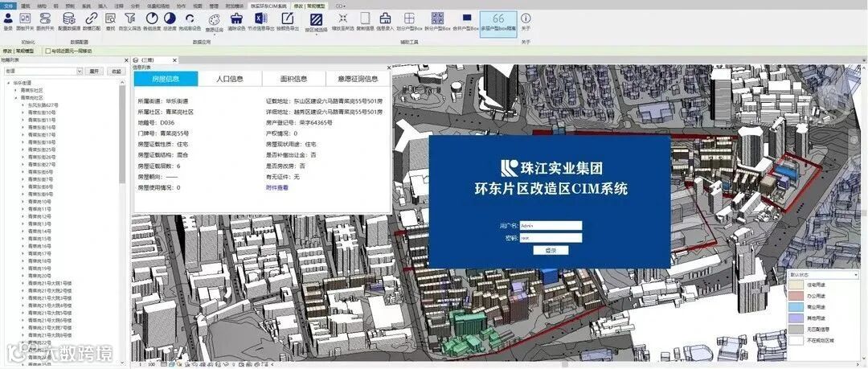Open the 分析 ribbon menu tab

coord(135,5)
